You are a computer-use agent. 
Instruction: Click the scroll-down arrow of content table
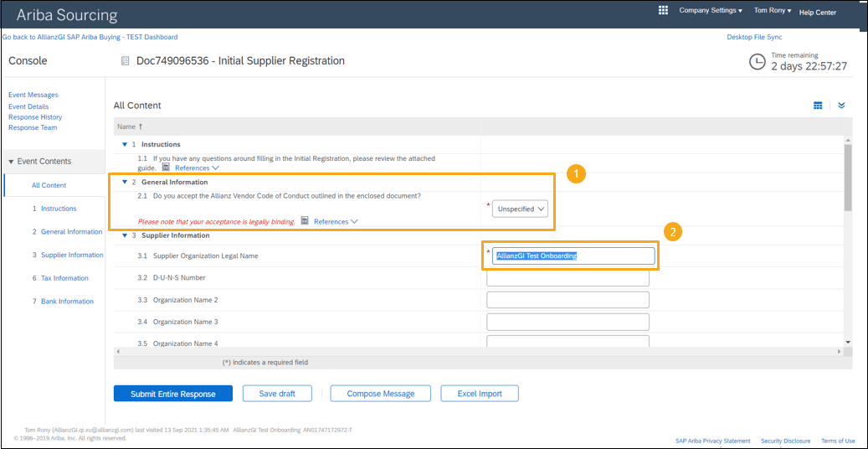[848, 342]
